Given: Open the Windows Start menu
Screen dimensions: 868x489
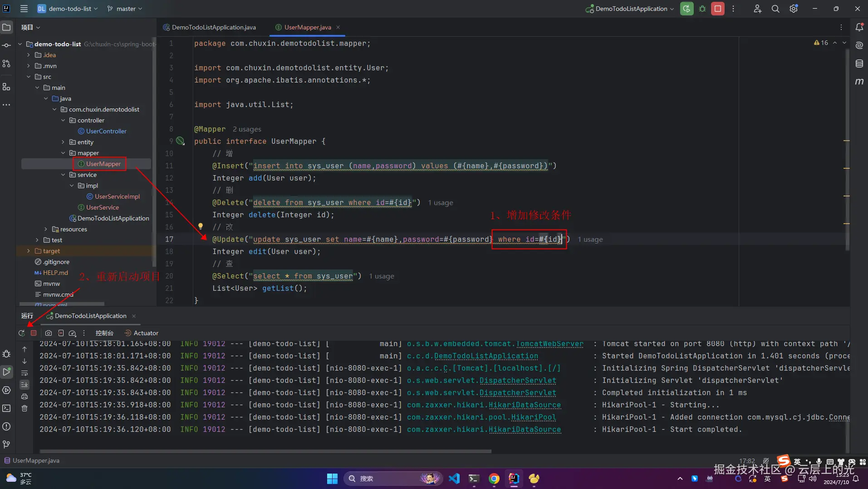Looking at the screenshot, I should [332, 479].
